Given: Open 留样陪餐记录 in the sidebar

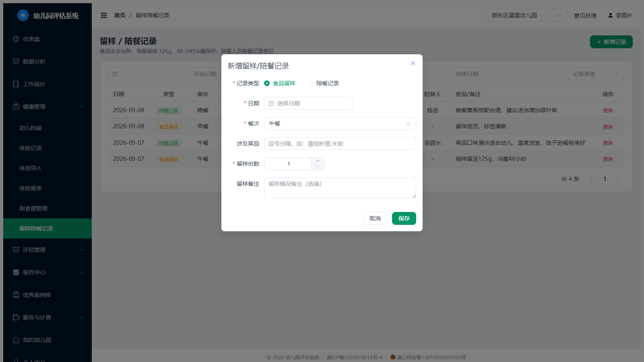Looking at the screenshot, I should (x=47, y=228).
